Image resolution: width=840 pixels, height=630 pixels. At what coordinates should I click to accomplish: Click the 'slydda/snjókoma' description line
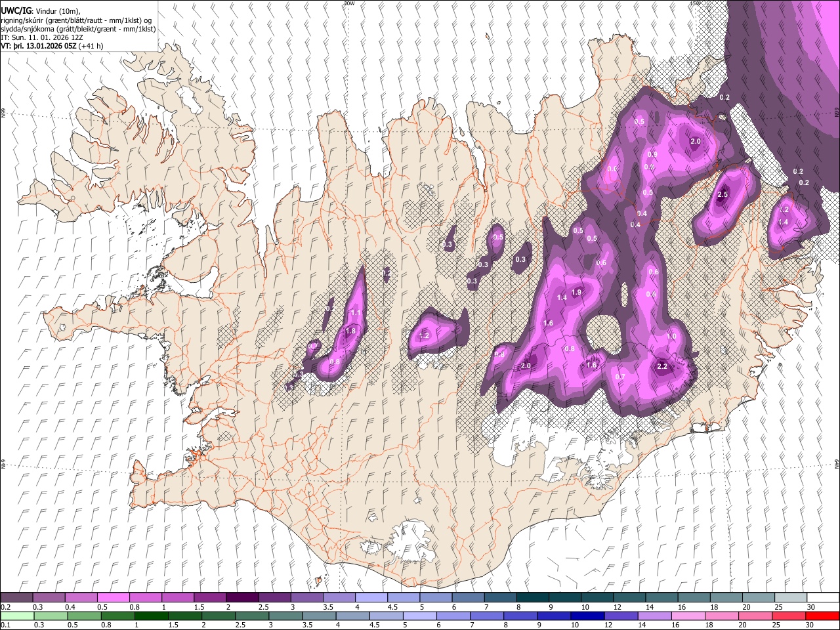point(78,29)
